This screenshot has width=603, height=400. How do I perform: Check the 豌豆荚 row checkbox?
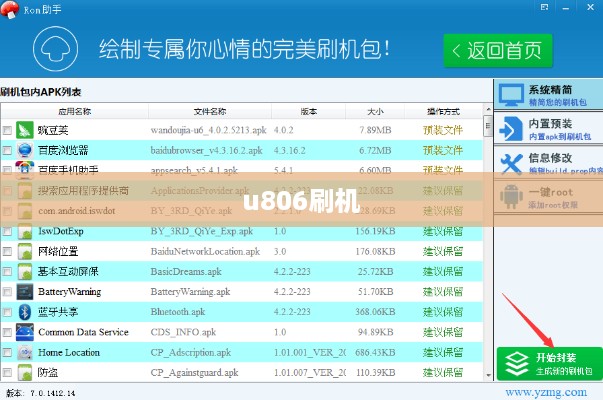pos(7,130)
